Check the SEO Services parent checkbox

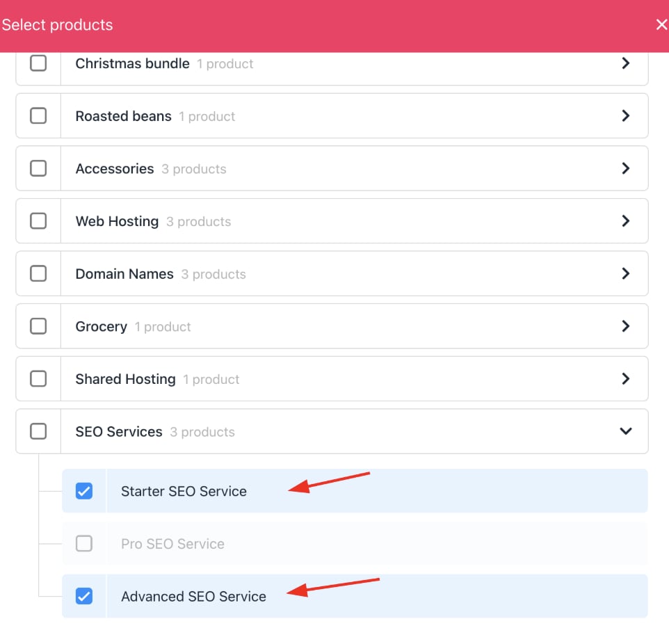tap(38, 431)
